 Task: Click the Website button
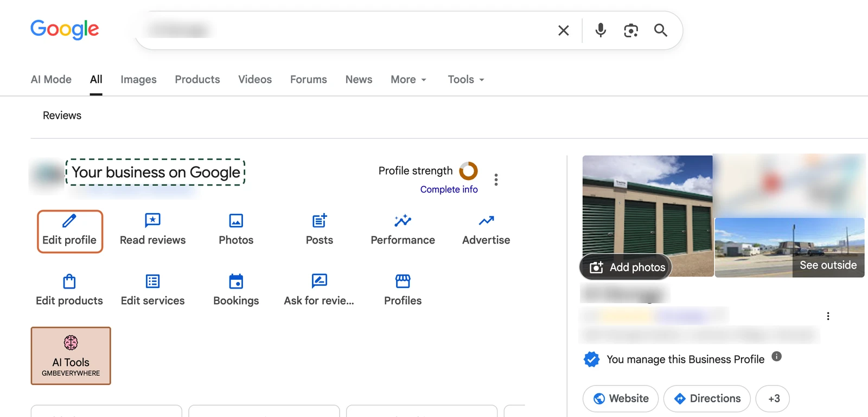(x=621, y=399)
